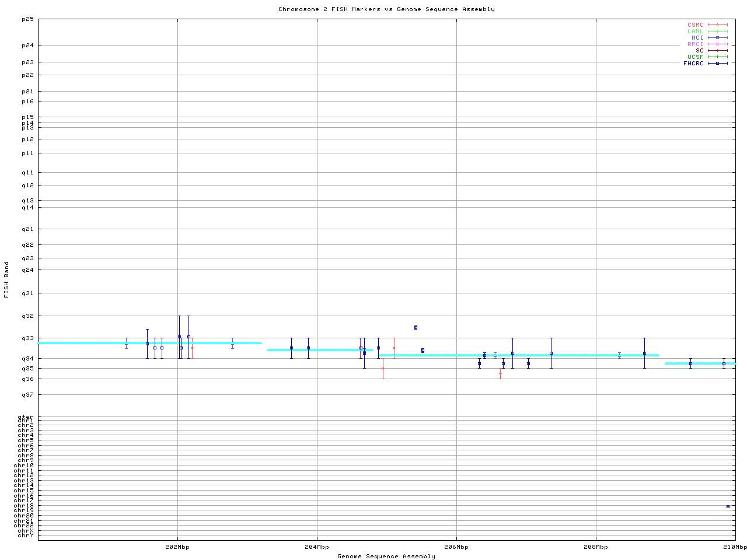Click the UCSF legend entry label
The image size is (747, 560).
695,57
